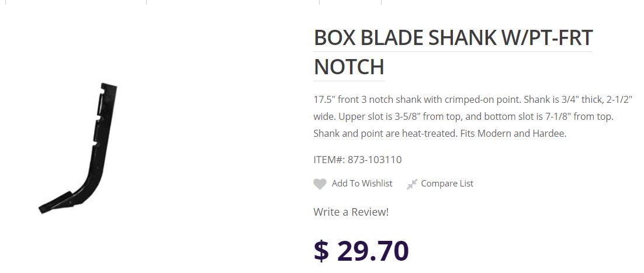Click the $ 29.70 price
The height and width of the screenshot is (273, 644).
[361, 250]
